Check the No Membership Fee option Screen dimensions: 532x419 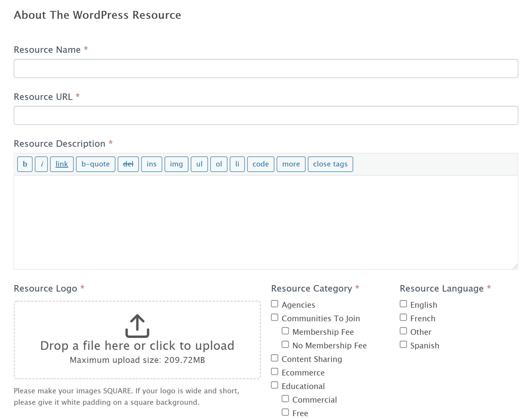coord(285,344)
